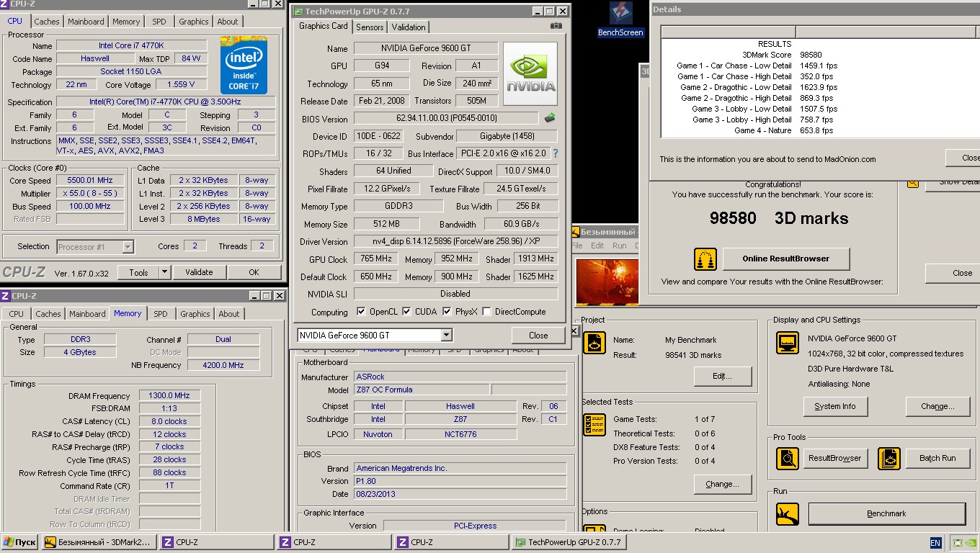Switch to the Sensors tab in GPU-Z
This screenshot has height=553, width=980.
(x=370, y=27)
